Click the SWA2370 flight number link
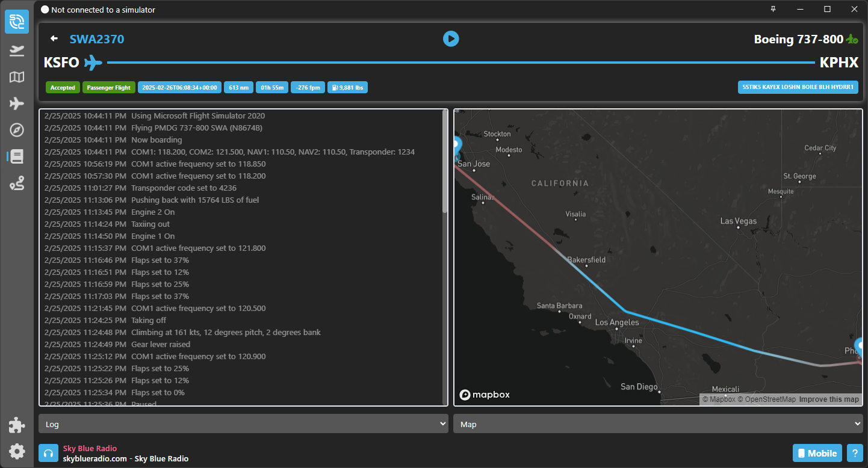The width and height of the screenshot is (868, 468). point(97,39)
